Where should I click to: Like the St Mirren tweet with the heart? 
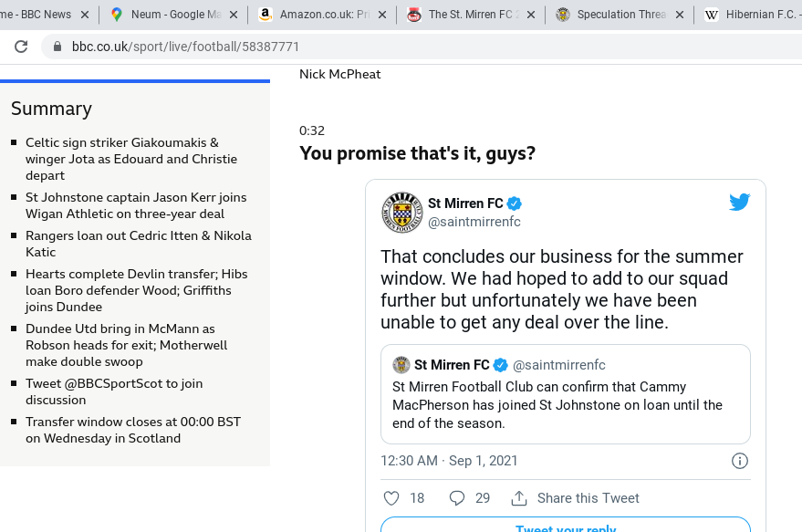391,497
